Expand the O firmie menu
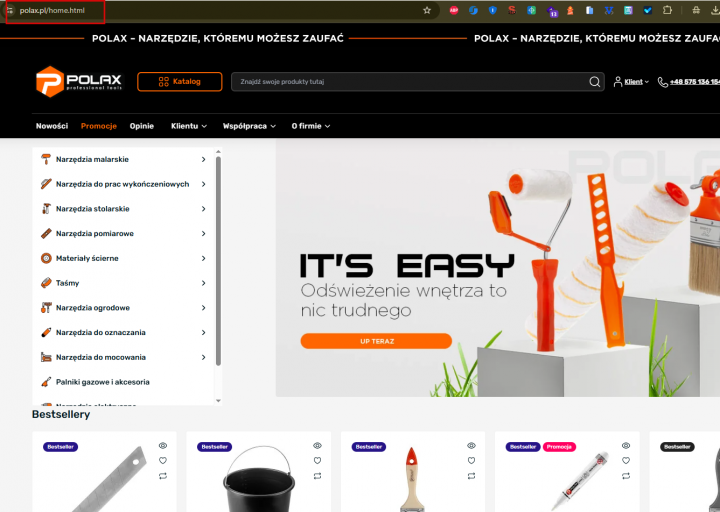This screenshot has width=720, height=512. point(311,126)
